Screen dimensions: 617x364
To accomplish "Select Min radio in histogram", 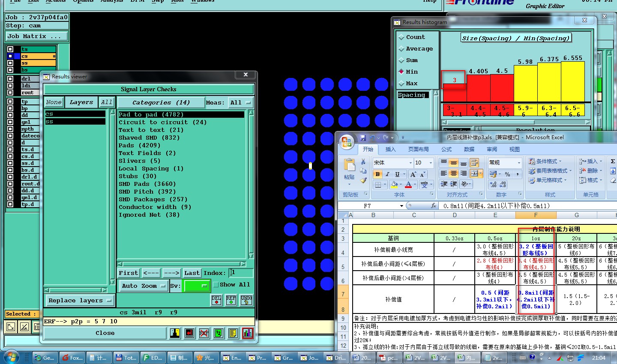I will coord(401,72).
